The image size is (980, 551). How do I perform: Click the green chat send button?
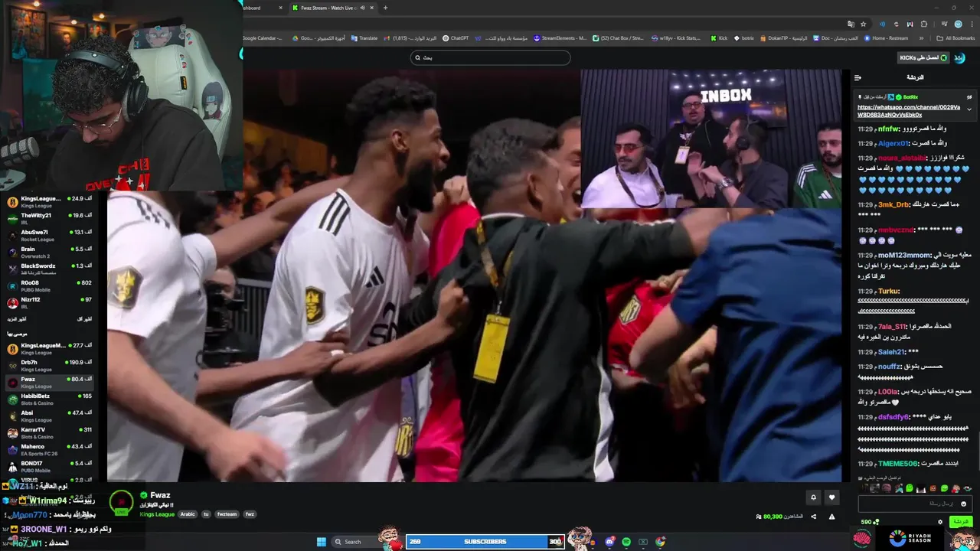960,522
